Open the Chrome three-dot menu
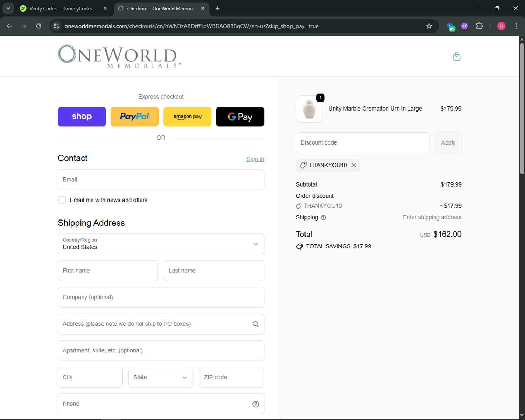Image resolution: width=525 pixels, height=420 pixels. pos(516,26)
